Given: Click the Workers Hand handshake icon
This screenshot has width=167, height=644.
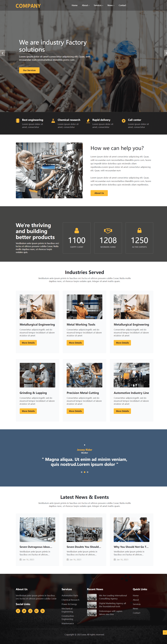Looking at the screenshot, I should 108,230.
